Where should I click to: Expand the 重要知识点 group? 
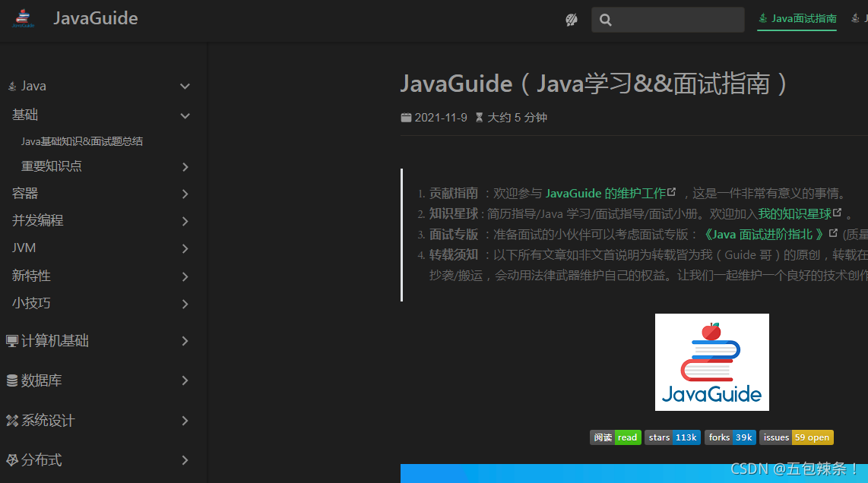[185, 166]
